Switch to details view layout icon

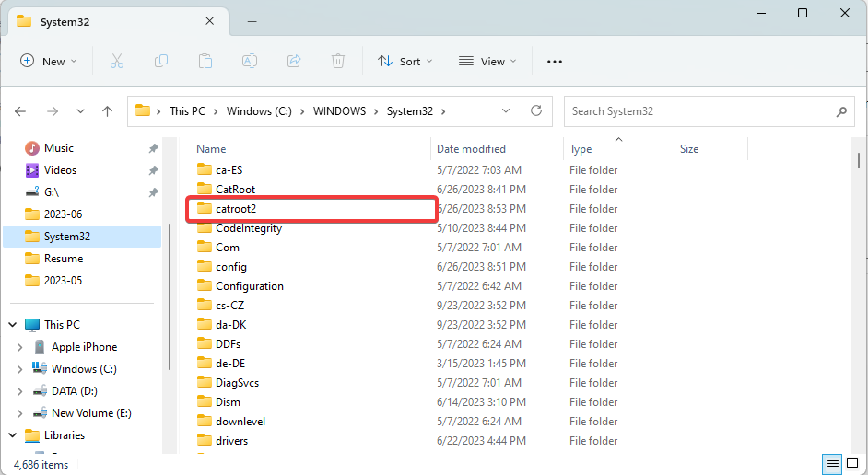click(832, 464)
